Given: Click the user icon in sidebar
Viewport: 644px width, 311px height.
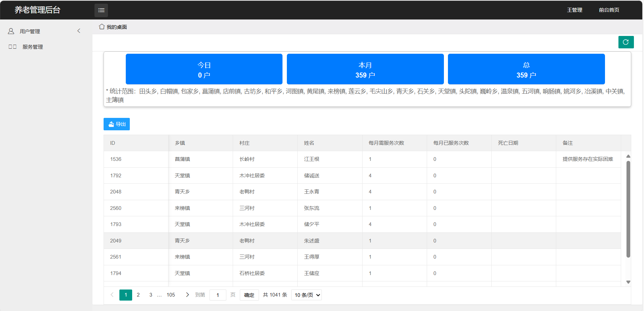Looking at the screenshot, I should [11, 31].
